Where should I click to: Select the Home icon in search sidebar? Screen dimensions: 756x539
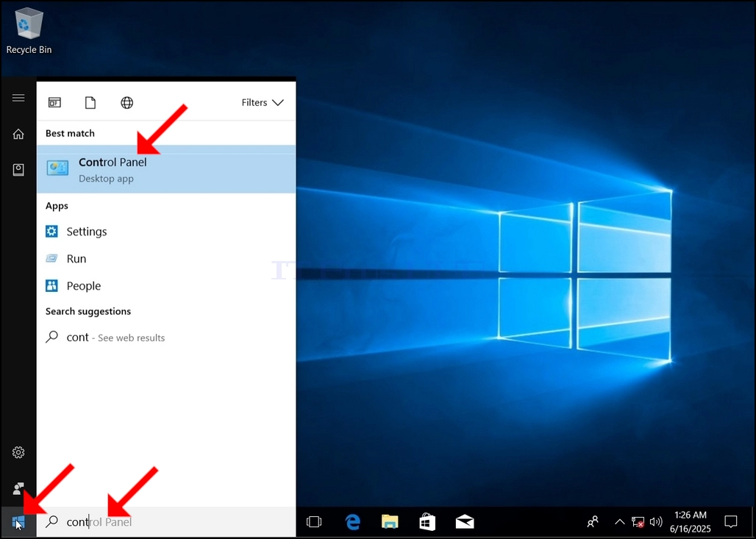pyautogui.click(x=18, y=134)
